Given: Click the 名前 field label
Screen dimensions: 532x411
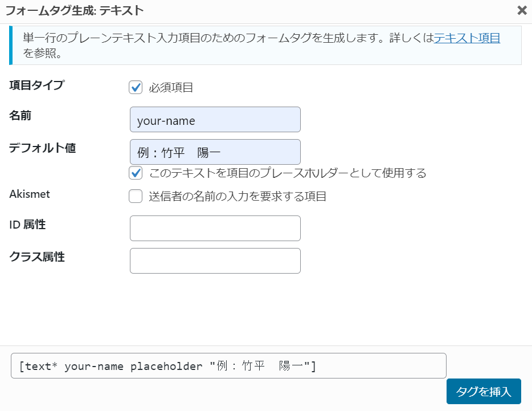Looking at the screenshot, I should (x=20, y=116).
